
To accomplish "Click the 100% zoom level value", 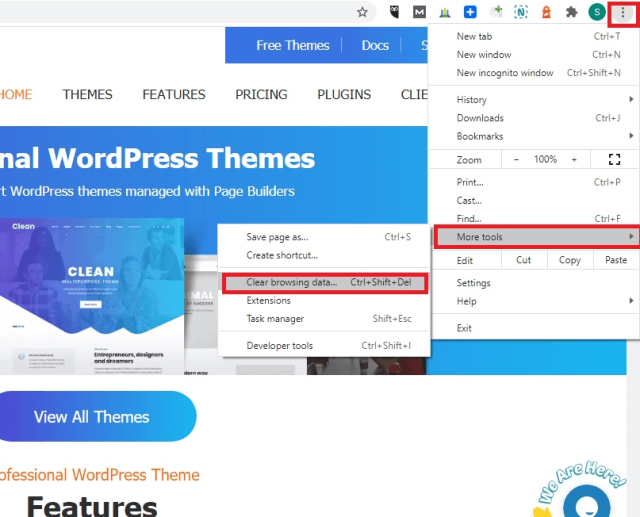I will [545, 159].
